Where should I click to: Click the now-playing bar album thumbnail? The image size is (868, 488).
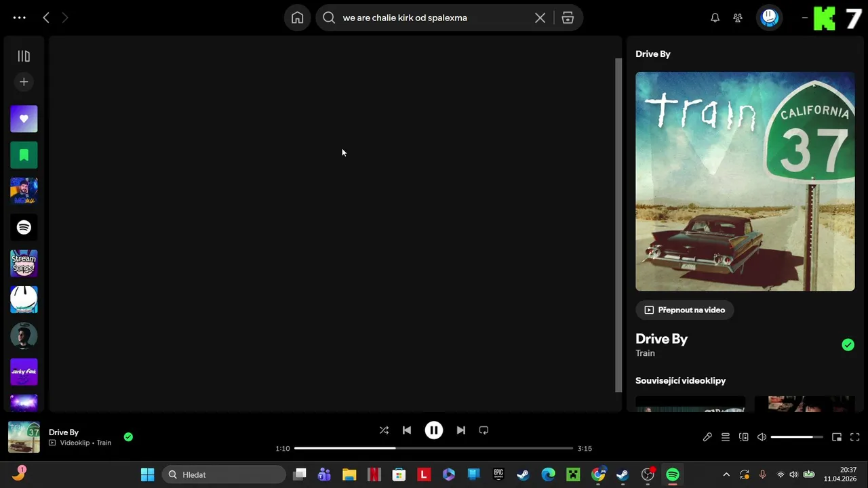pos(24,437)
